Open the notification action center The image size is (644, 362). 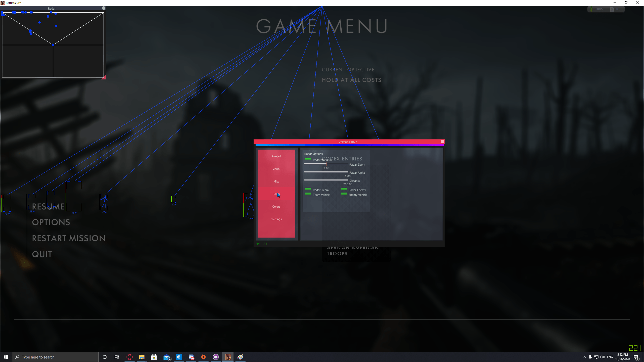pyautogui.click(x=636, y=357)
